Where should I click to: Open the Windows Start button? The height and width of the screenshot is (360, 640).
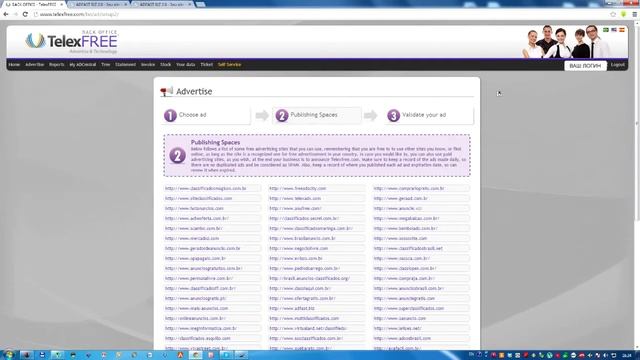tap(8, 355)
